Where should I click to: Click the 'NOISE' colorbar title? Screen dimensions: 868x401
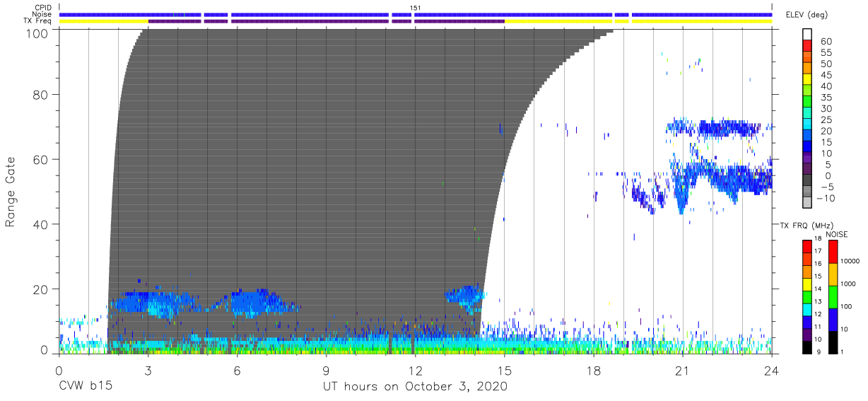pos(837,234)
